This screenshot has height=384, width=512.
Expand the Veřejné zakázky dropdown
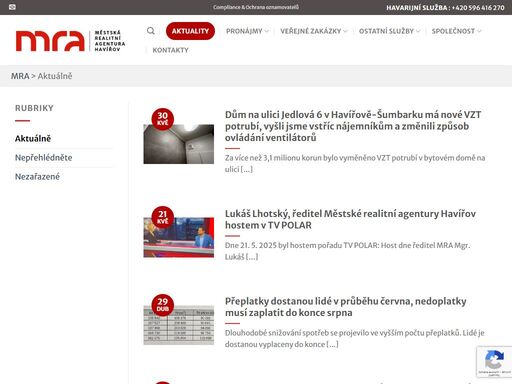pyautogui.click(x=313, y=31)
